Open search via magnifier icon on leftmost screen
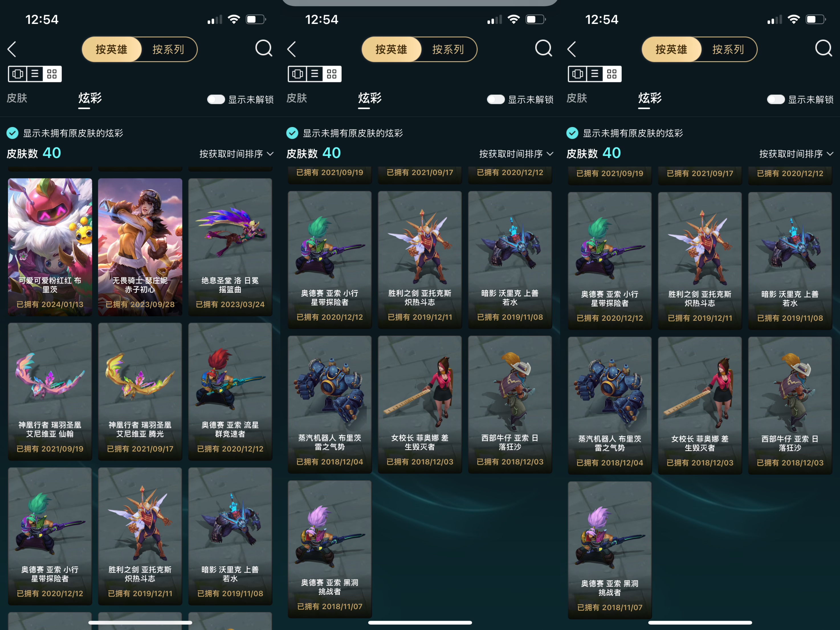Viewport: 840px width, 630px height. click(x=264, y=49)
